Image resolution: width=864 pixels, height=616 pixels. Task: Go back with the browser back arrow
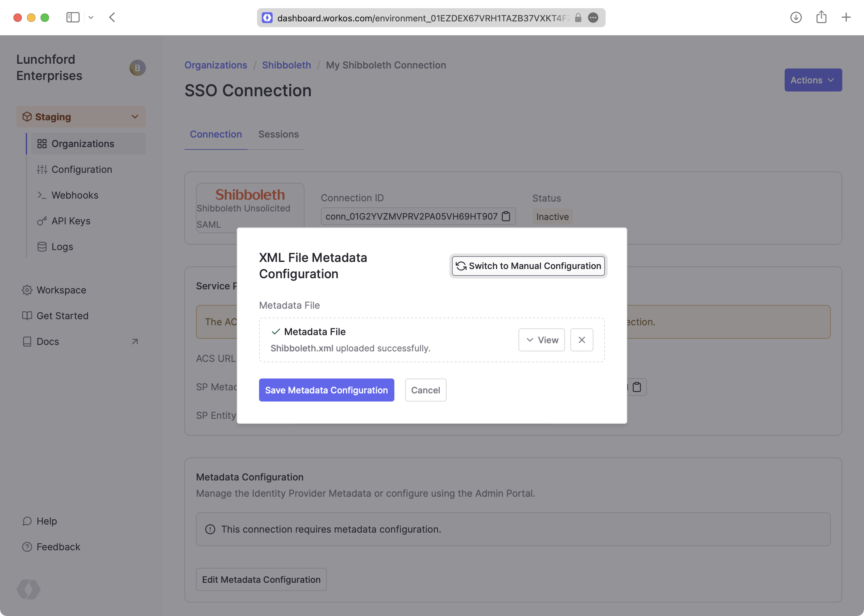click(x=112, y=18)
